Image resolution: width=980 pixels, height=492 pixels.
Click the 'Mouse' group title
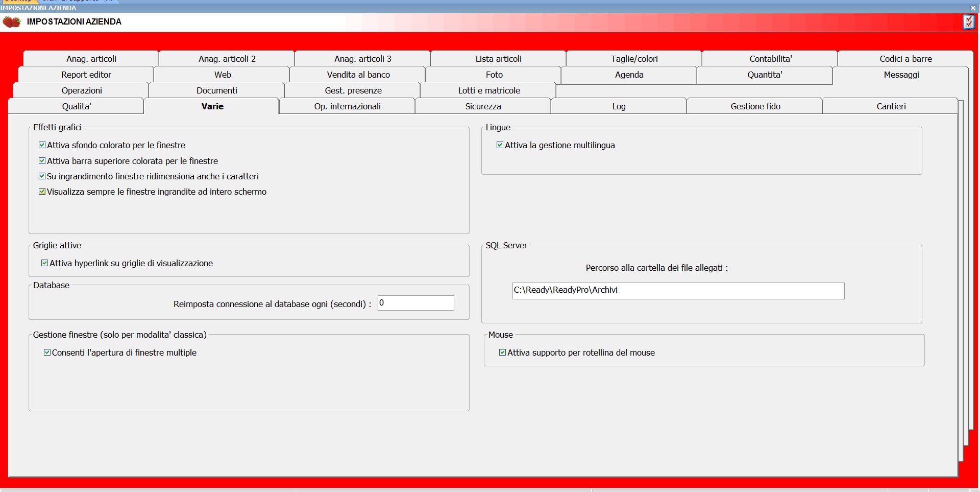(x=501, y=335)
